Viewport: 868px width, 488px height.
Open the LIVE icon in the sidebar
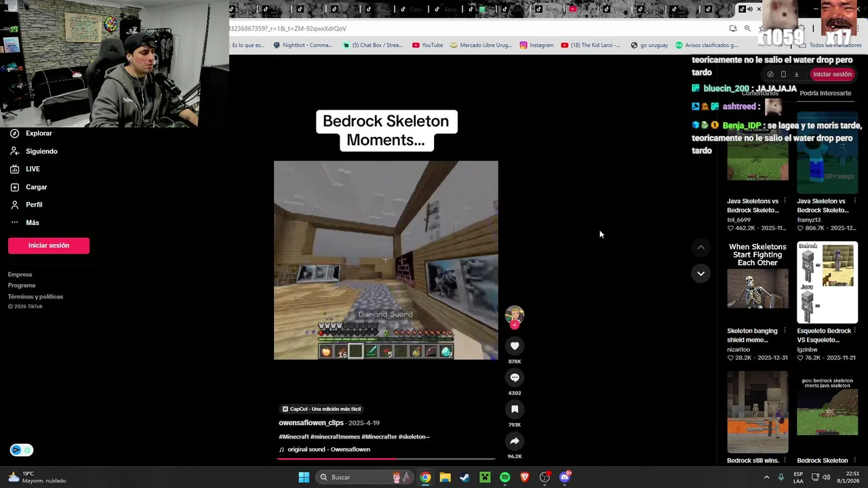[x=14, y=169]
